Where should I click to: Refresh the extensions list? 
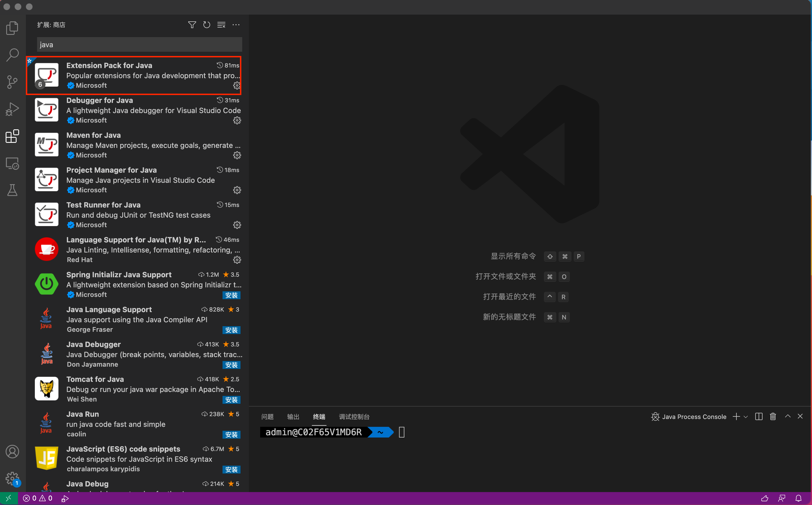coord(207,25)
